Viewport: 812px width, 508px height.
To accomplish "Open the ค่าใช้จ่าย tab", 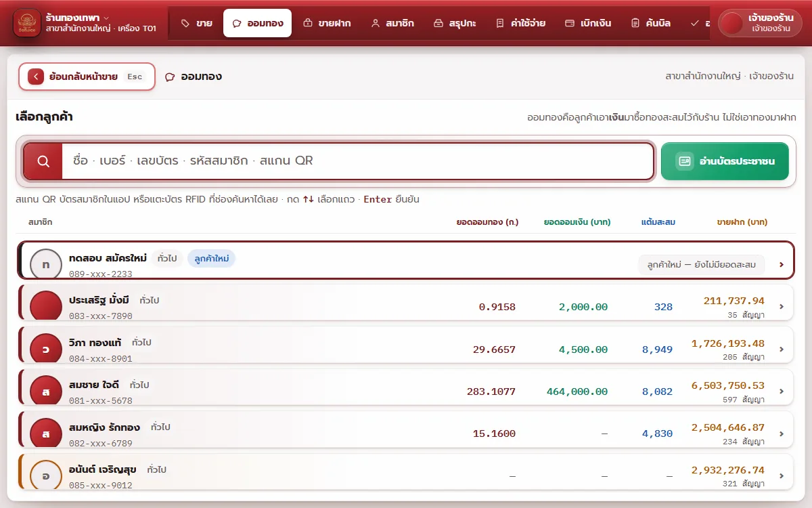I will (520, 23).
